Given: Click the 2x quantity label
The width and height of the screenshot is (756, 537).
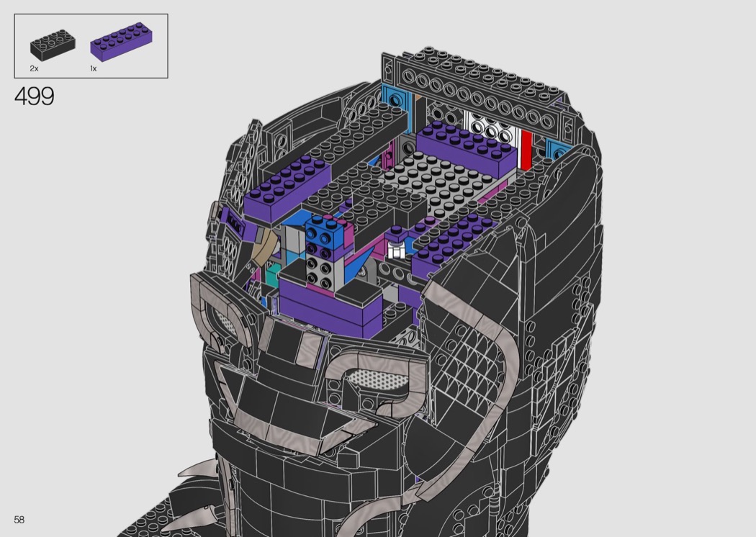Looking at the screenshot, I should [34, 68].
